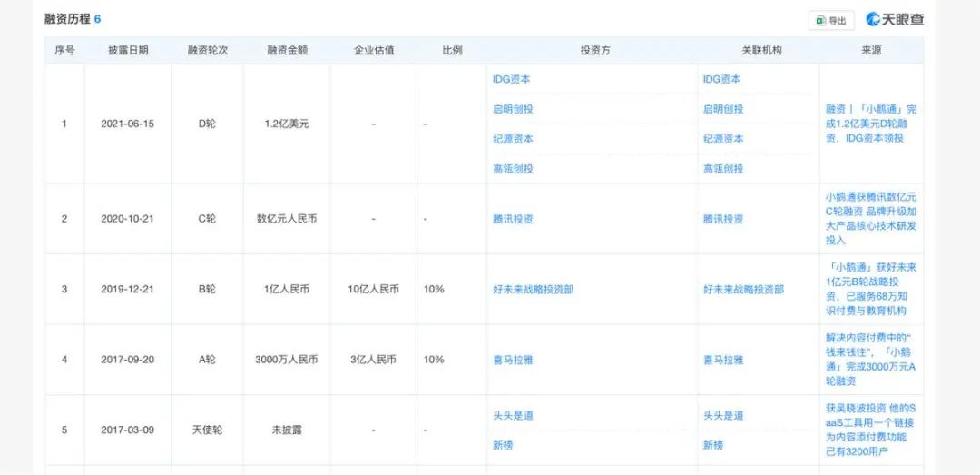Screen dimensions: 980x475
Task: Open 启明创投 in the 关联机构 column
Action: [x=723, y=110]
